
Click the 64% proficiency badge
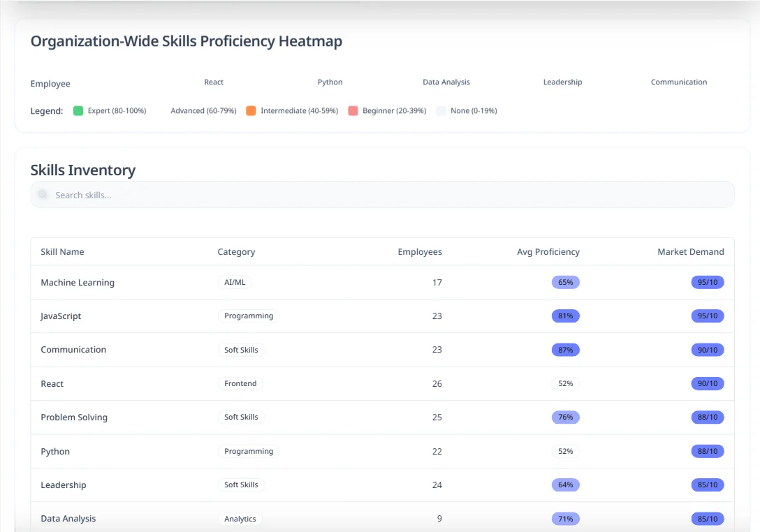coord(566,485)
